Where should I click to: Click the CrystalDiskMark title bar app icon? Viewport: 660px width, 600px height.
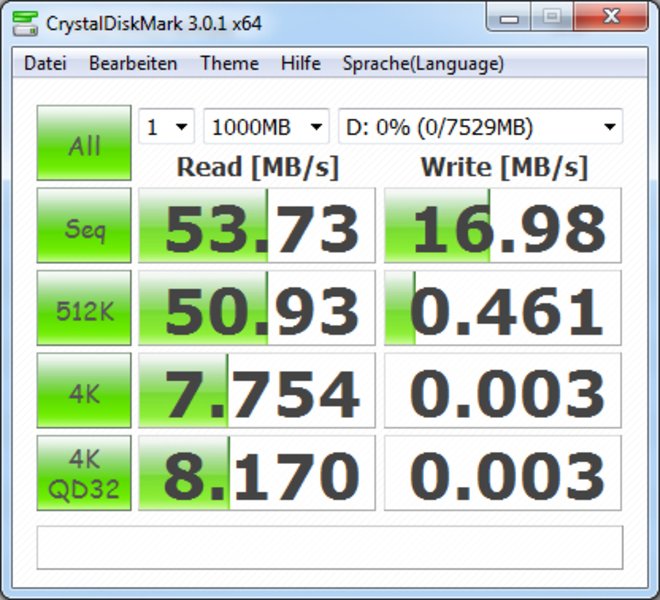pos(25,24)
